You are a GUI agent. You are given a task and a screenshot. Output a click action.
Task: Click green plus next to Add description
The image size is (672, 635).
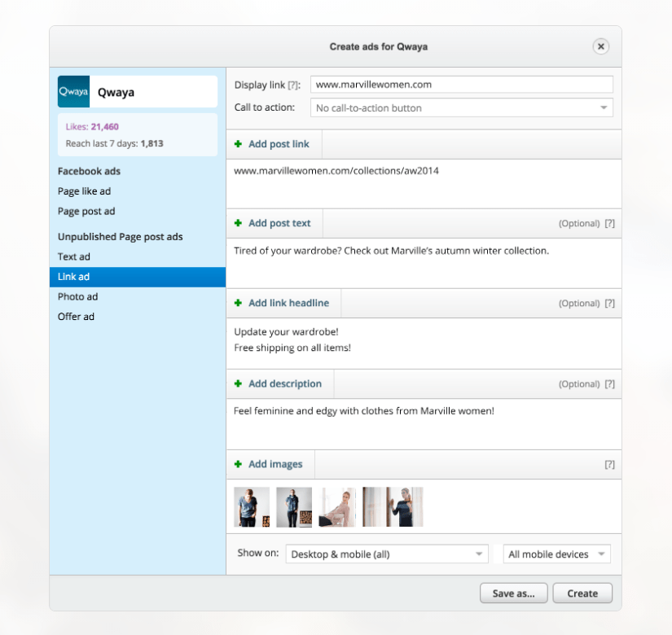pyautogui.click(x=239, y=383)
